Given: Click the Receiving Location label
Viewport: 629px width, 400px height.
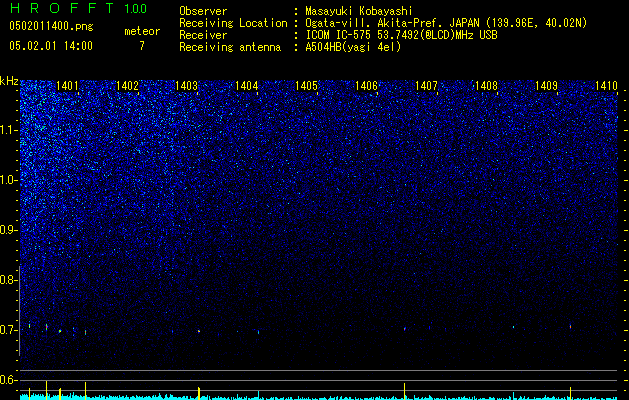Looking at the screenshot, I should point(233,24).
